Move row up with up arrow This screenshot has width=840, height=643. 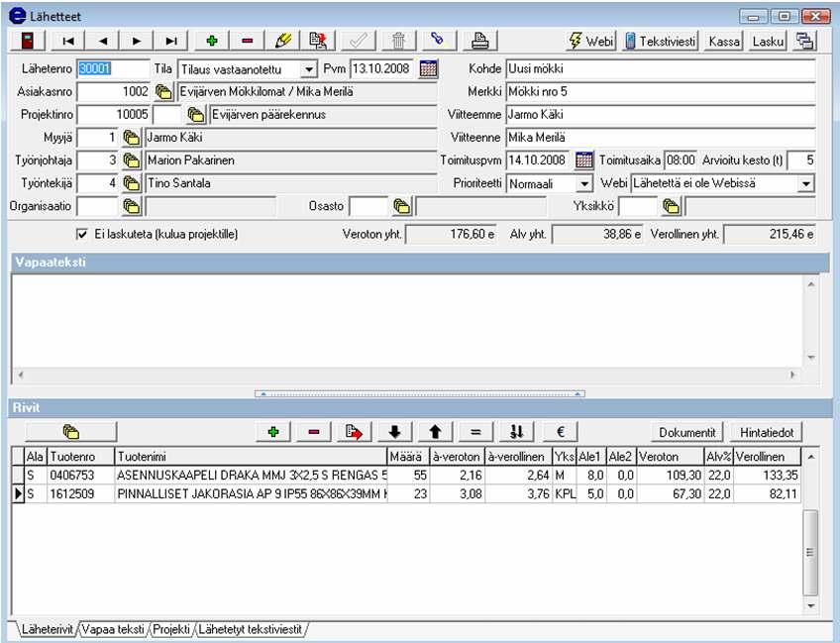click(435, 432)
